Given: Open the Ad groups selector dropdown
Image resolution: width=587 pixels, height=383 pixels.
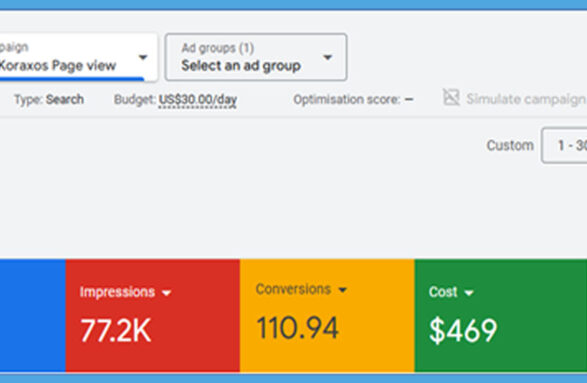Looking at the screenshot, I should pos(256,57).
